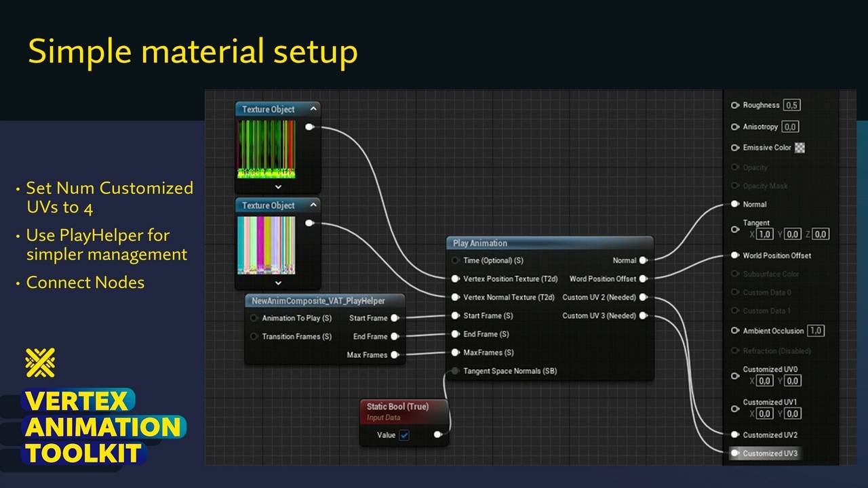
Task: Click the Time (Optional) (S) input pin
Action: [455, 260]
